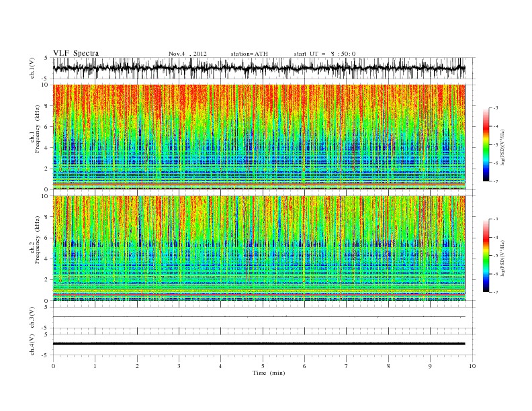Click the time axis tick label "9"
532x411 pixels.
pyautogui.click(x=430, y=366)
